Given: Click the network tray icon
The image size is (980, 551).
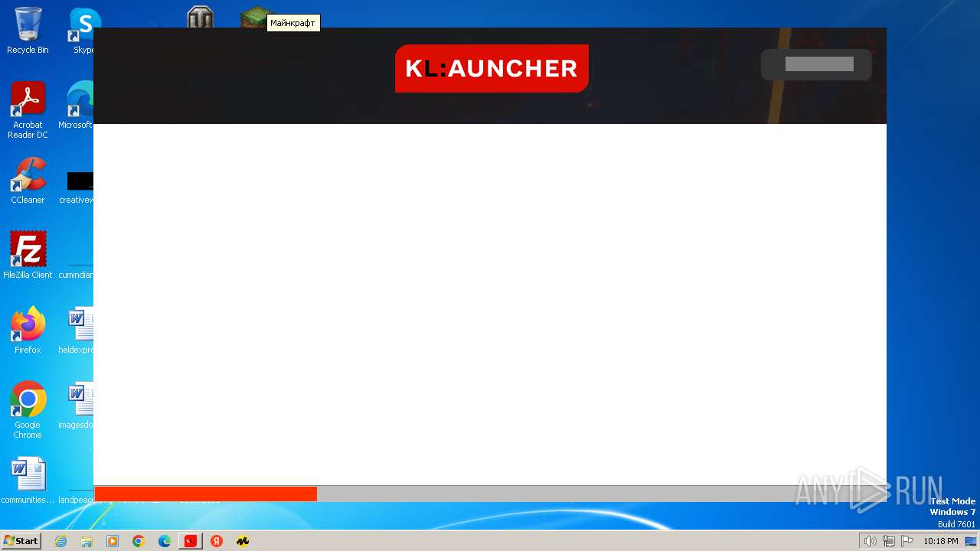Looking at the screenshot, I should coord(889,541).
